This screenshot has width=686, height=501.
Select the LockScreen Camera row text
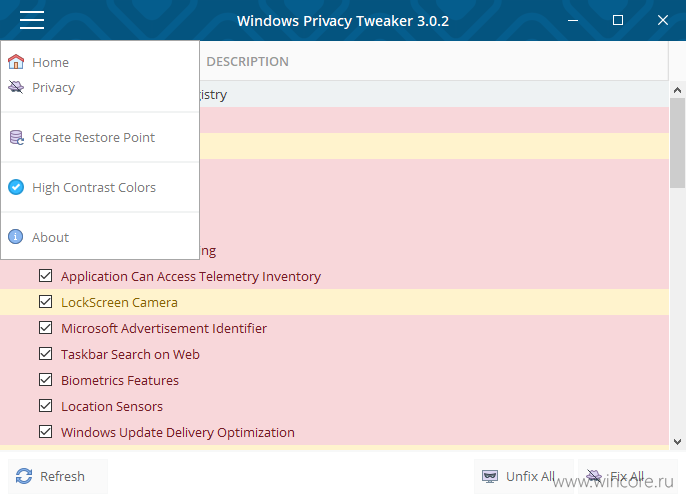[x=119, y=302]
